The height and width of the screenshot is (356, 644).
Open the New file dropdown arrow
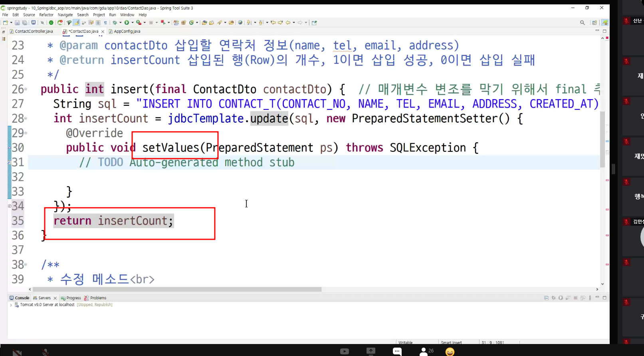tap(11, 23)
